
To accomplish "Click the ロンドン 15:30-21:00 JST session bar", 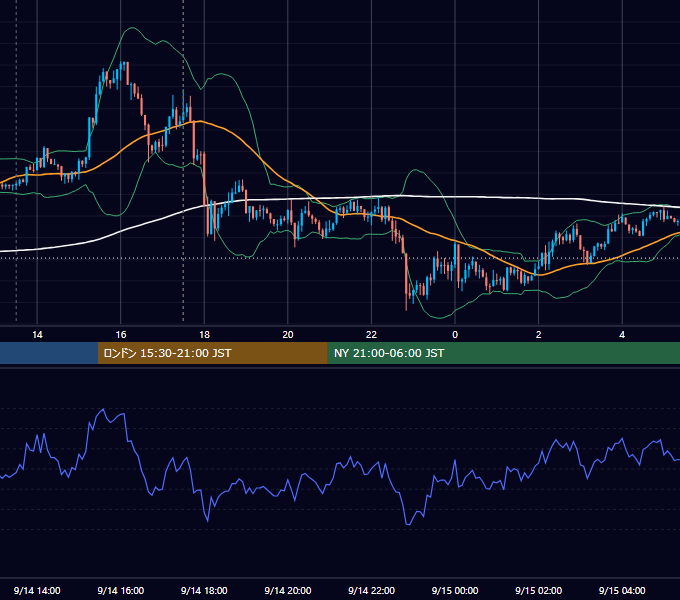I will (x=212, y=353).
